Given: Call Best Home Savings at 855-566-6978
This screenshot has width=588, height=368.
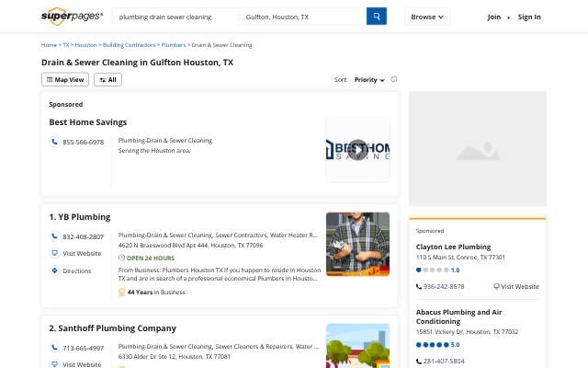Looking at the screenshot, I should click(84, 142).
